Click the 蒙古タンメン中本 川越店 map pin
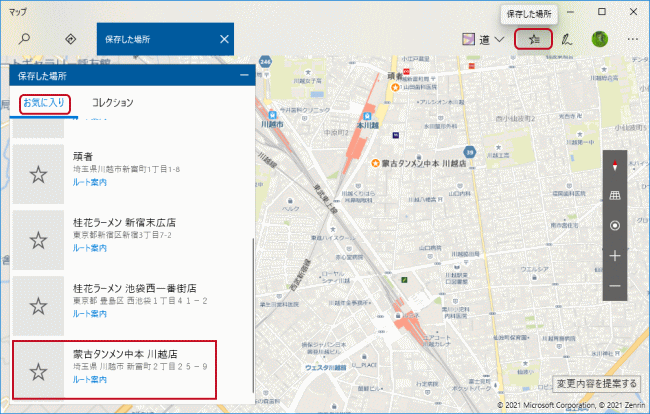The width and height of the screenshot is (650, 414). point(375,163)
